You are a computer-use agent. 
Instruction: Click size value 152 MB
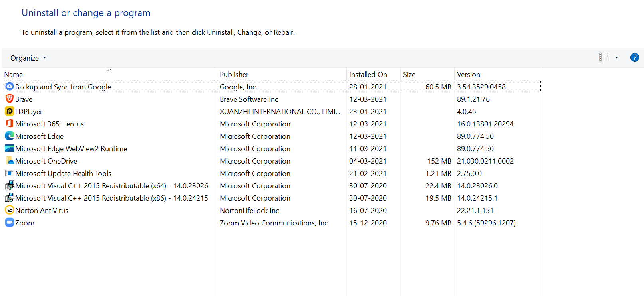click(439, 161)
